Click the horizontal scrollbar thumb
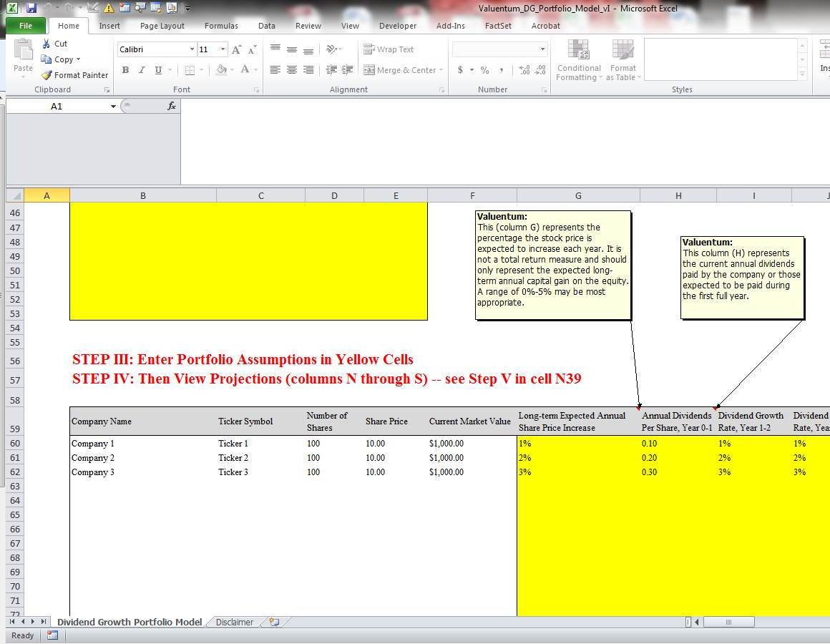This screenshot has height=644, width=830. tap(728, 622)
